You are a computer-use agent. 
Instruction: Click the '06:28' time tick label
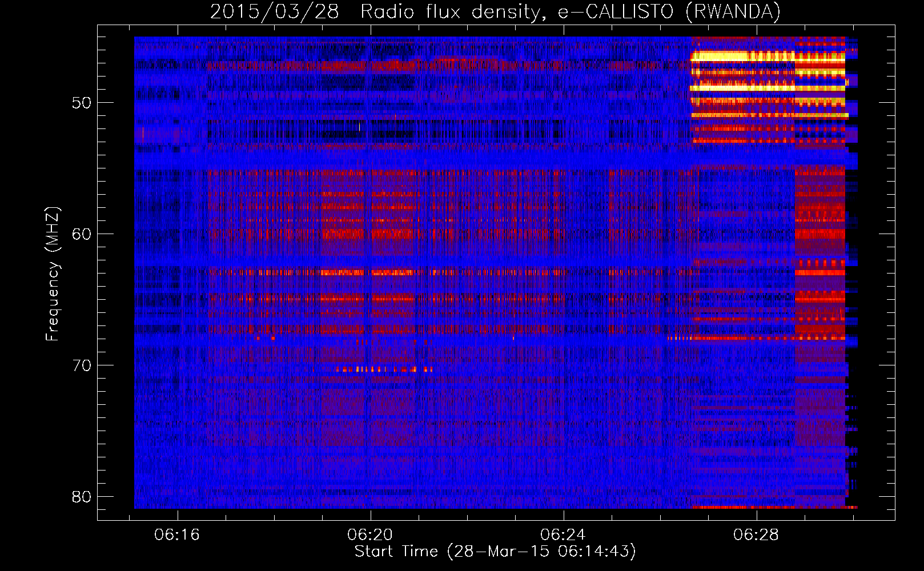pyautogui.click(x=756, y=534)
